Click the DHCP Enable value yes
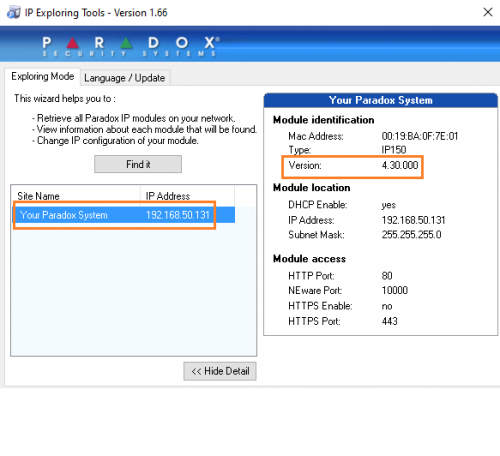500x456 pixels. point(389,205)
